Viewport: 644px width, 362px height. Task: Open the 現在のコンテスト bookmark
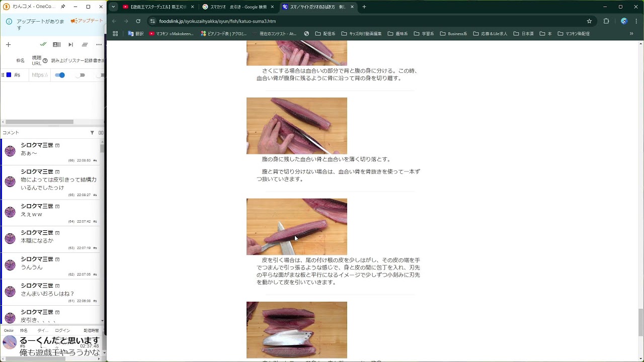coord(274,34)
